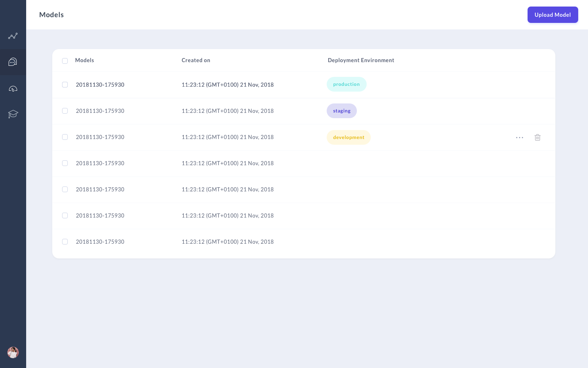Toggle the select-all checkbox in table header
Image resolution: width=588 pixels, height=368 pixels.
[65, 61]
